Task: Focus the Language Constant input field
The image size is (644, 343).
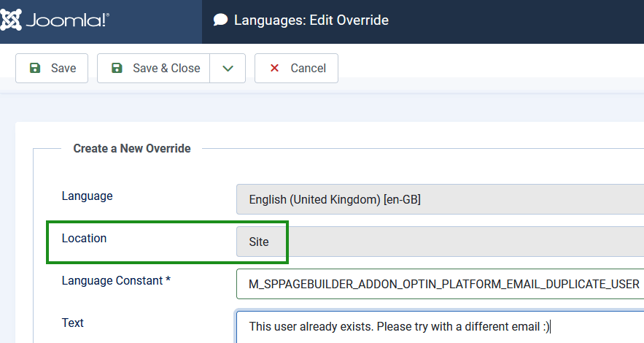Action: [438, 284]
